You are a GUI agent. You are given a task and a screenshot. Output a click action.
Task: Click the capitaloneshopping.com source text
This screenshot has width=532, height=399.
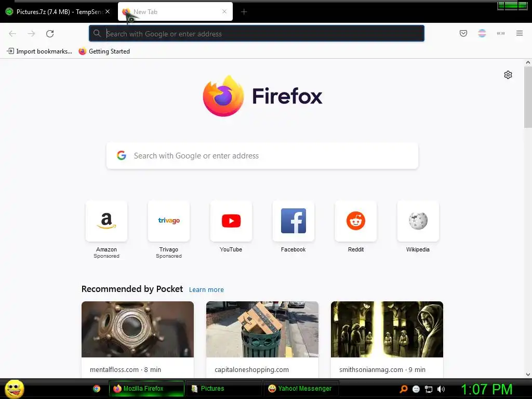coord(251,369)
